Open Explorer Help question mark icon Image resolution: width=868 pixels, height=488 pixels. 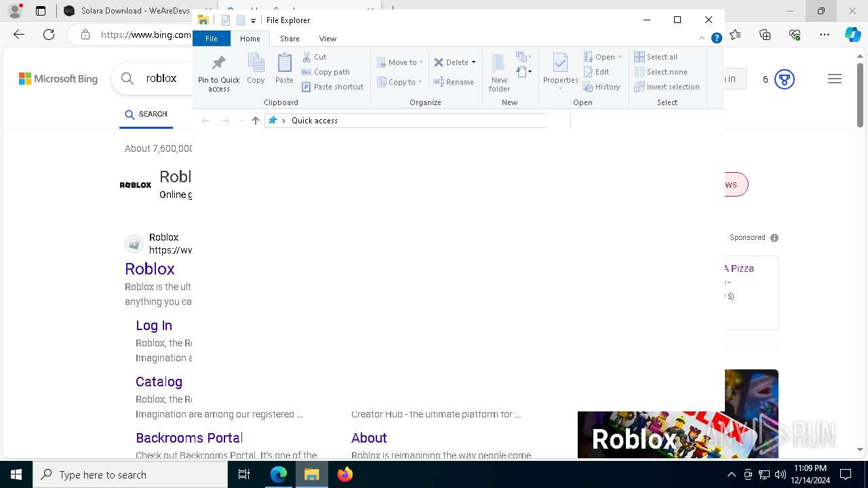point(716,39)
